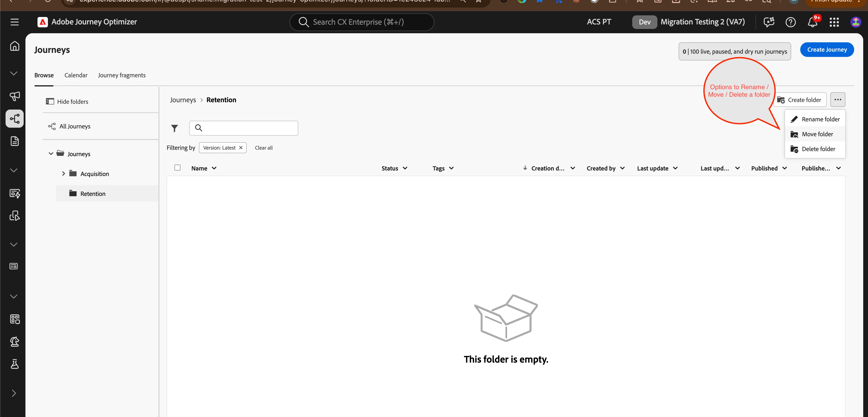
Task: Click the Hide folders panel icon
Action: [50, 101]
